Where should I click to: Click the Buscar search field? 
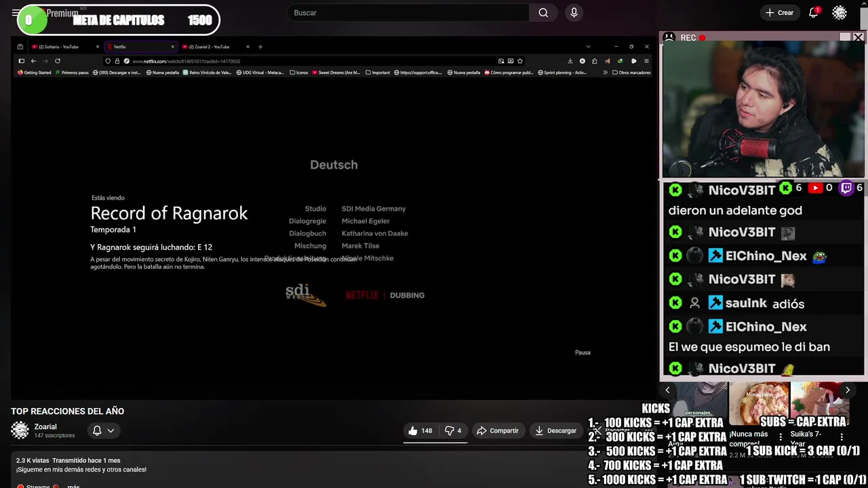tap(408, 13)
